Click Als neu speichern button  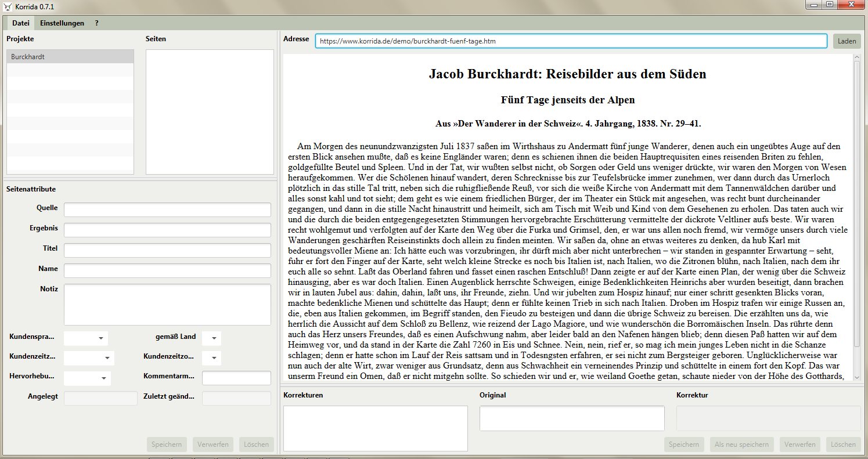[742, 444]
